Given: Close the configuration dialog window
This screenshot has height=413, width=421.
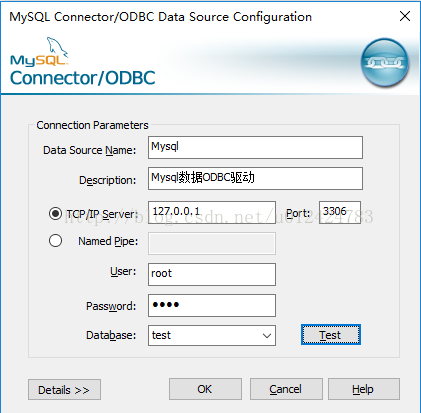Looking at the screenshot, I should point(405,16).
